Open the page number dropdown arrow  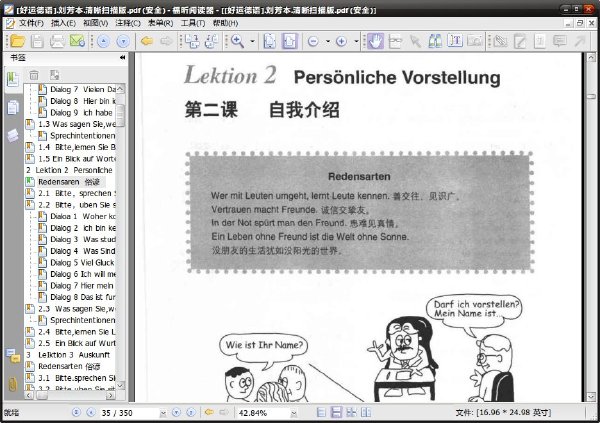[x=163, y=413]
